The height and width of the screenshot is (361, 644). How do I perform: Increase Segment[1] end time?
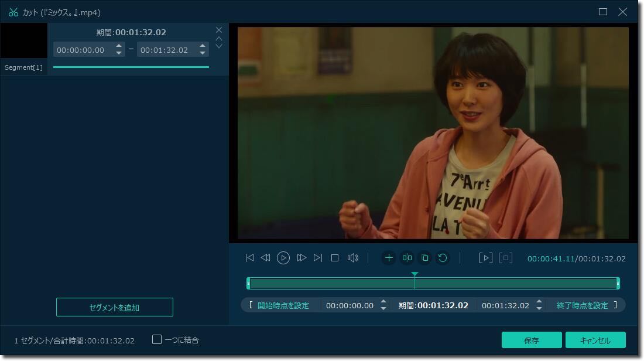click(x=203, y=46)
